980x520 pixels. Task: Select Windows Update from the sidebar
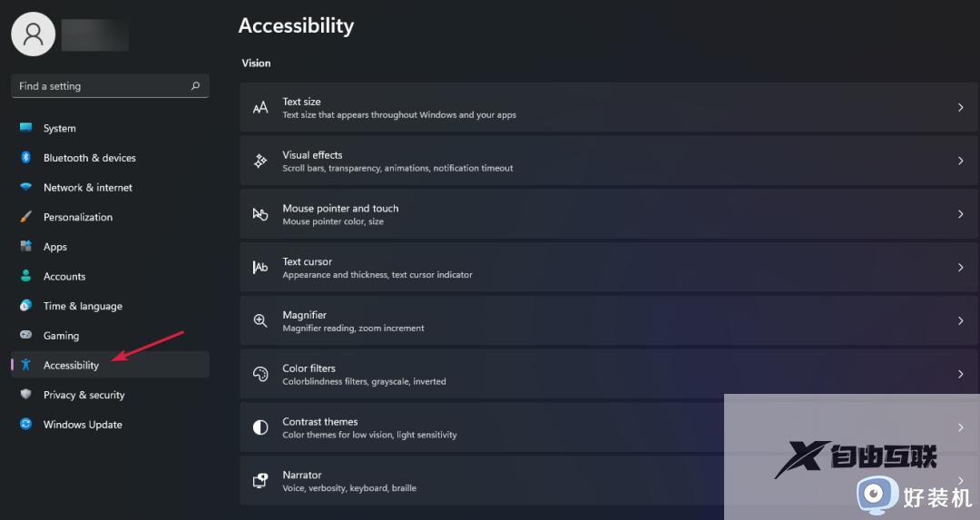tap(83, 425)
